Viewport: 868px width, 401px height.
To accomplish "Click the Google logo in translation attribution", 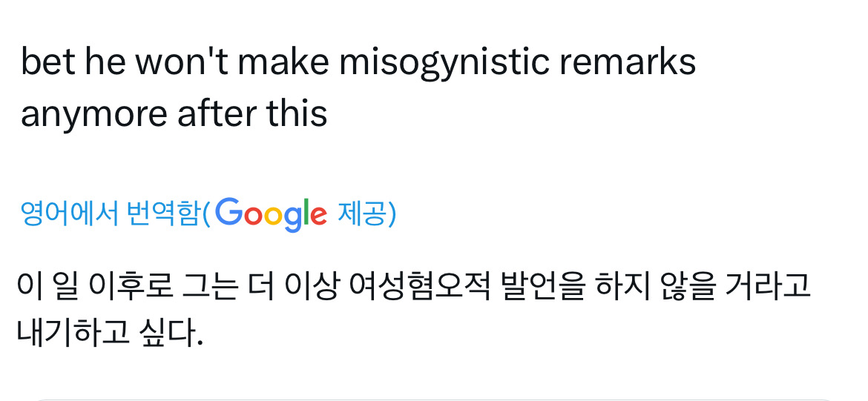I will 272,214.
